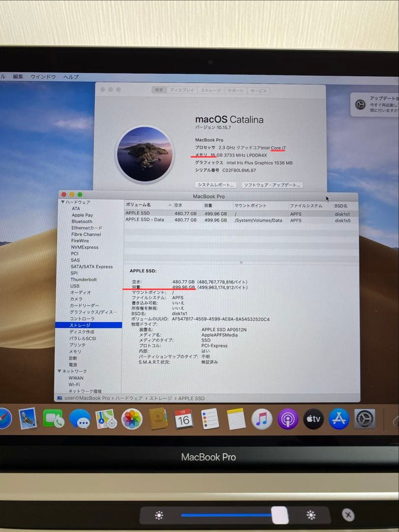The height and width of the screenshot is (532, 399).
Task: Open the ヘルプ menu
Action: pyautogui.click(x=70, y=77)
